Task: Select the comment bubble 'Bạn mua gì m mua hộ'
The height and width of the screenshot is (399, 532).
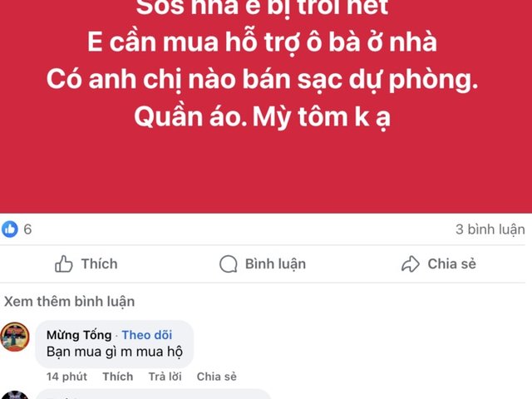Action: 115,344
